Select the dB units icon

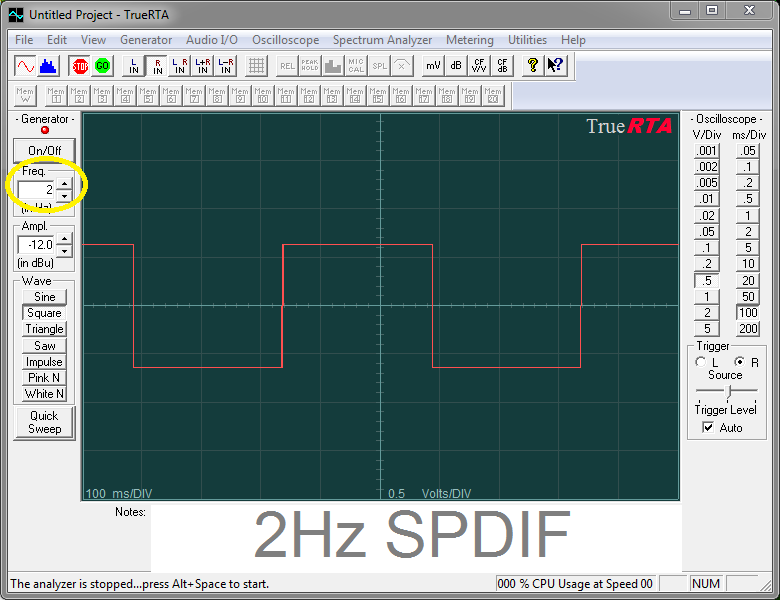point(456,66)
